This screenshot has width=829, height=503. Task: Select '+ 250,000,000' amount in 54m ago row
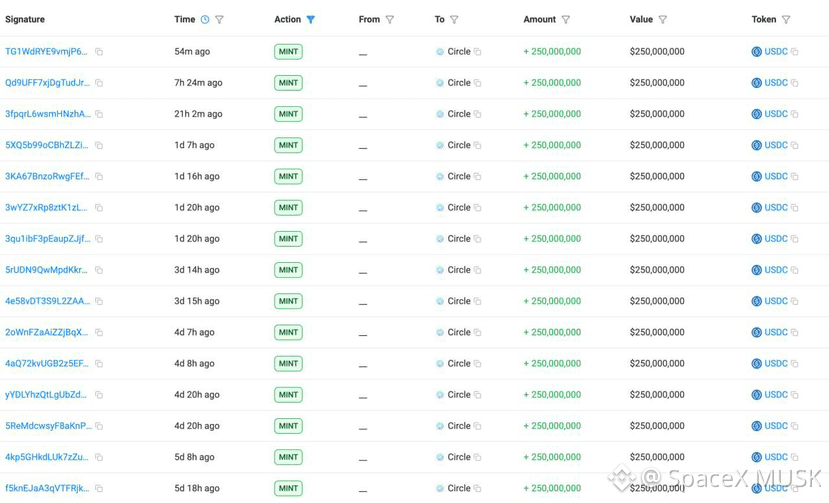coord(552,51)
